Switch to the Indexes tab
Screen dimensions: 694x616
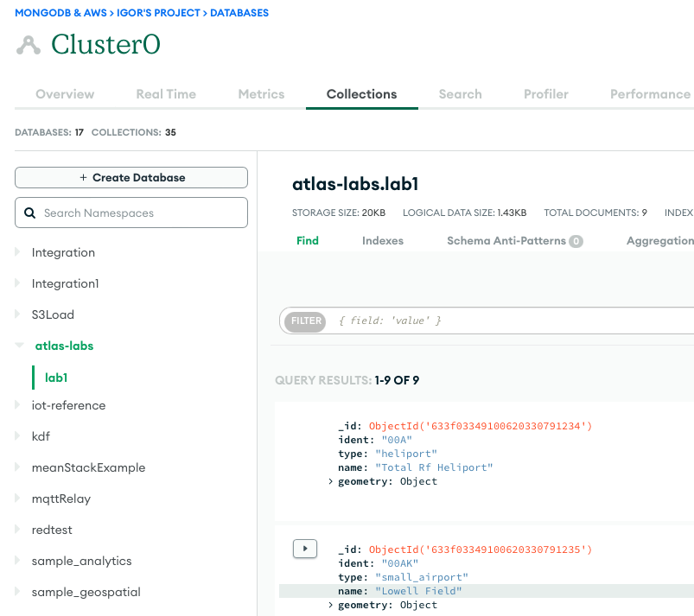click(383, 241)
